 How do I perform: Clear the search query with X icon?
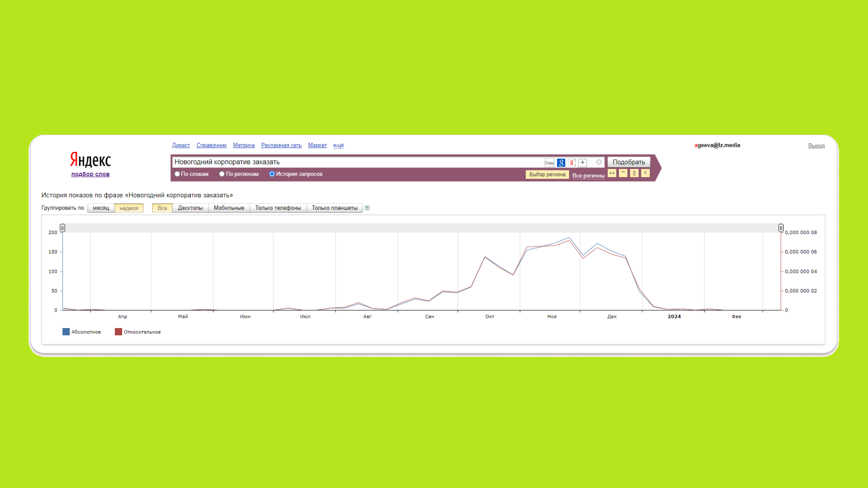599,162
